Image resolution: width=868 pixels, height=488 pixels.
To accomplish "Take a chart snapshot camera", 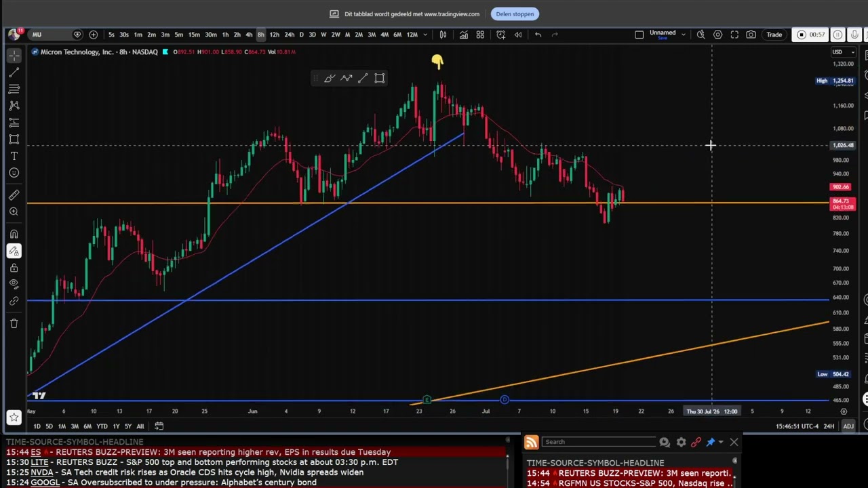I will pos(751,35).
